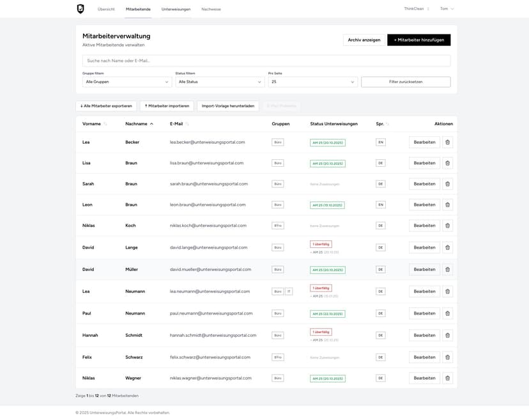Sort table by Vorname column icon
The image size is (529, 420).
pyautogui.click(x=105, y=124)
